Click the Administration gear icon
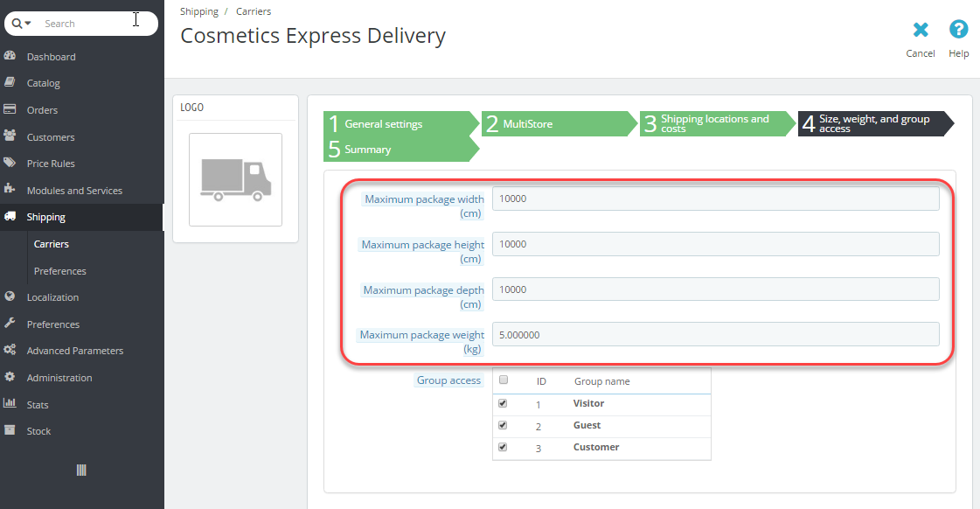The image size is (980, 509). (x=10, y=376)
